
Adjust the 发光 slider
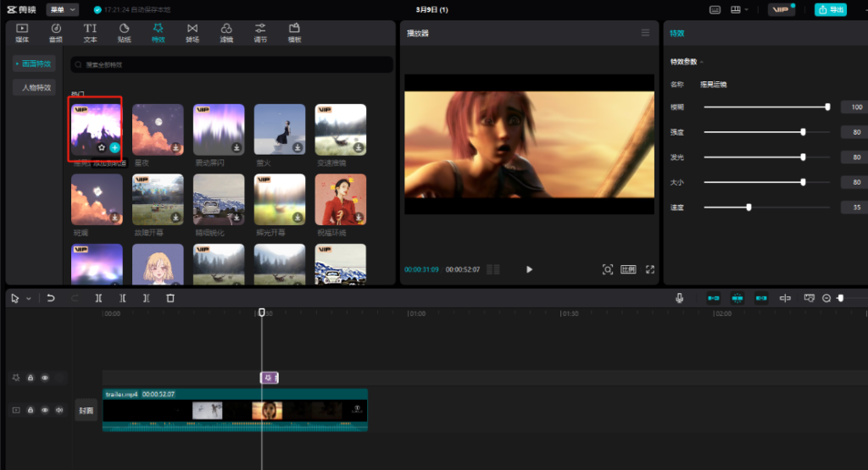766,157
